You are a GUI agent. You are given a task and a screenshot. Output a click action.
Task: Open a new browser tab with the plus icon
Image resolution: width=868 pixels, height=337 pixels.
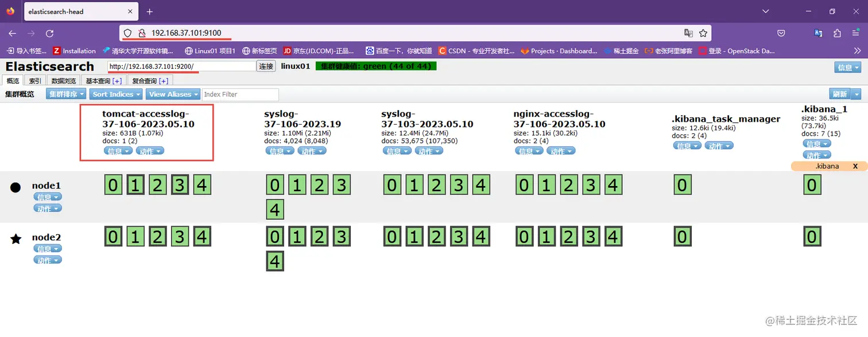(150, 11)
